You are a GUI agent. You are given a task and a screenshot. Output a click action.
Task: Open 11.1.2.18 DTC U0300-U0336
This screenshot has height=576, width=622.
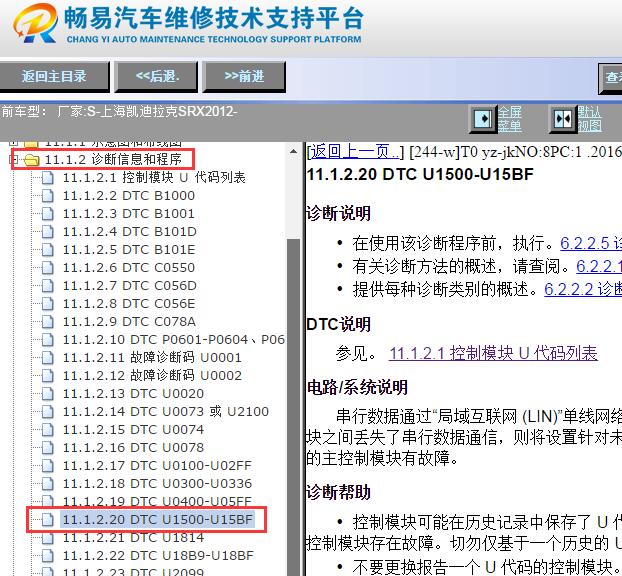tap(157, 484)
